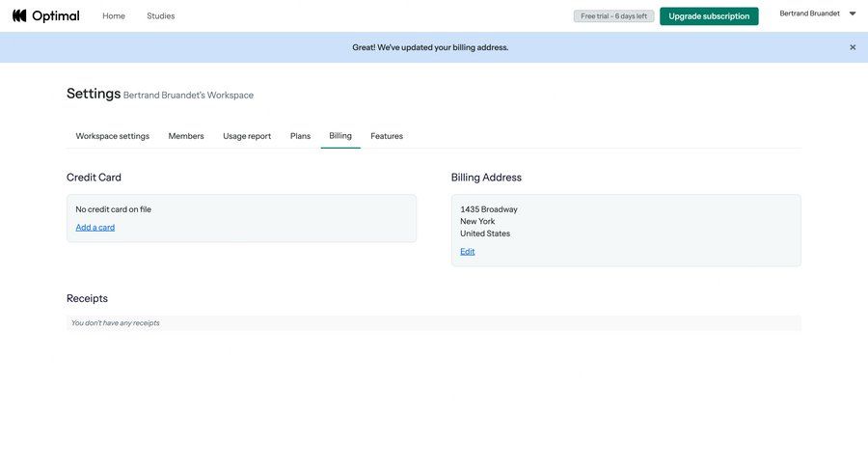Switch to Workspace settings tab

point(113,136)
